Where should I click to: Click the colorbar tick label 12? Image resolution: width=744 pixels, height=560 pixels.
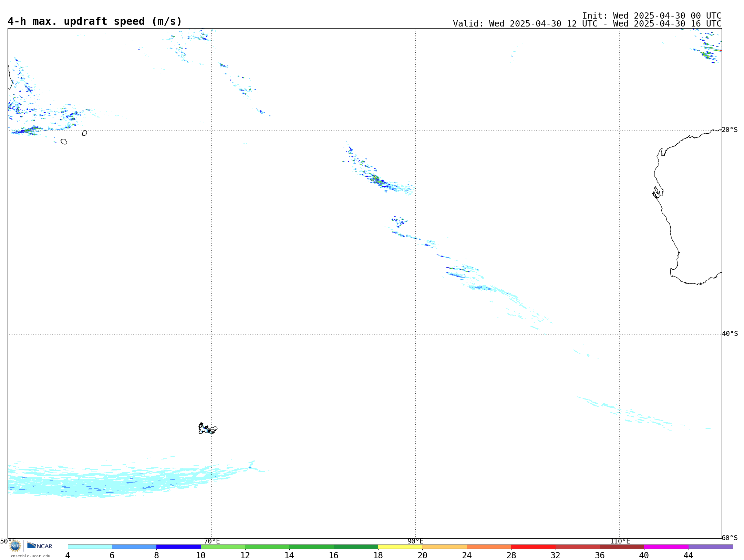245,556
